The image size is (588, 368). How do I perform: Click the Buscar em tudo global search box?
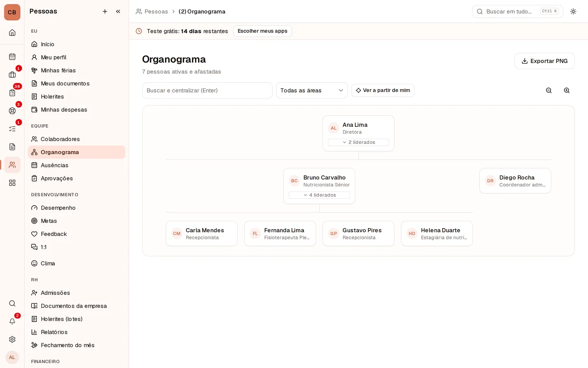click(x=518, y=11)
